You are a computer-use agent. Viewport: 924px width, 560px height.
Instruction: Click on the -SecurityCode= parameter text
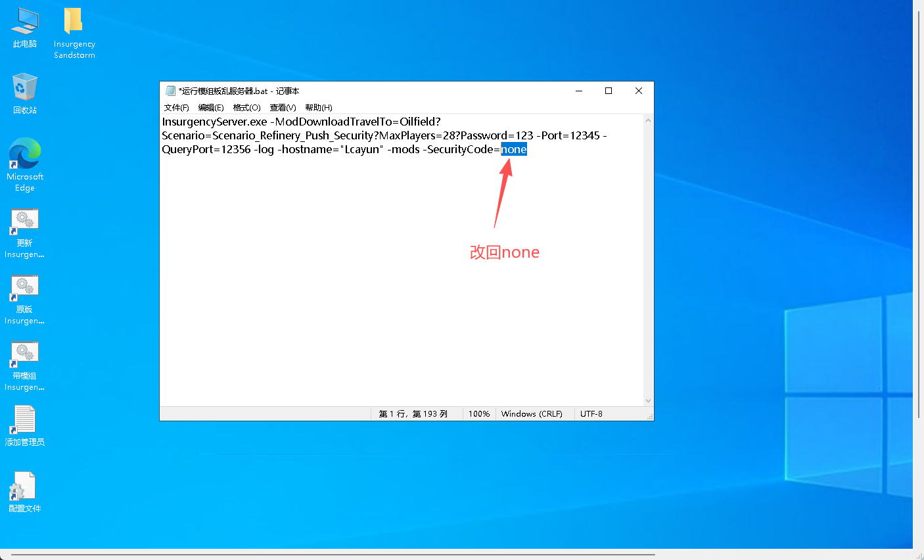[462, 150]
